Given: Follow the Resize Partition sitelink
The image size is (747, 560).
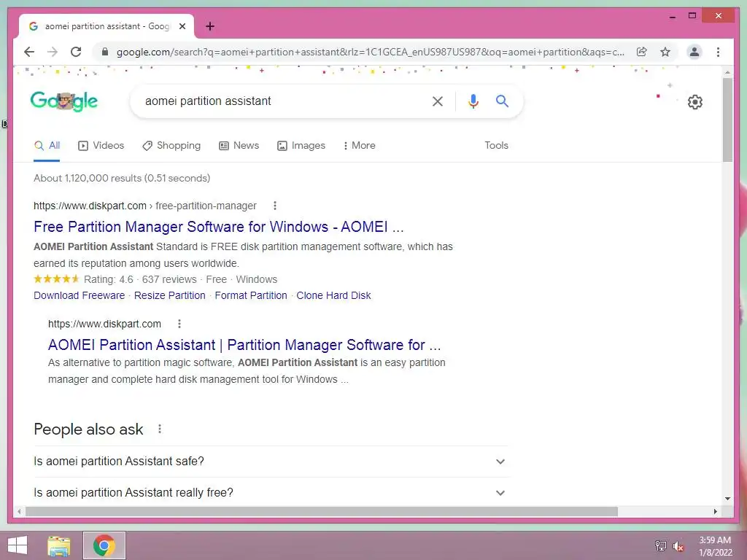Looking at the screenshot, I should click(169, 296).
